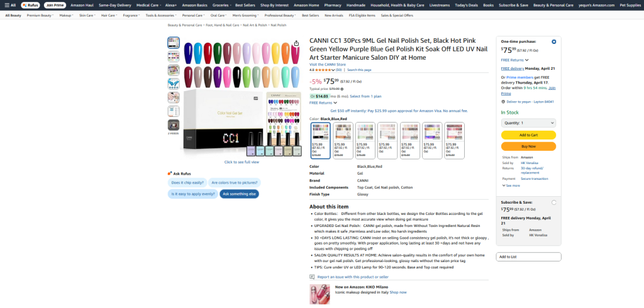Viewport: 644px width, 308px height.
Task: Select the One-time purchase radio button
Action: 553,41
